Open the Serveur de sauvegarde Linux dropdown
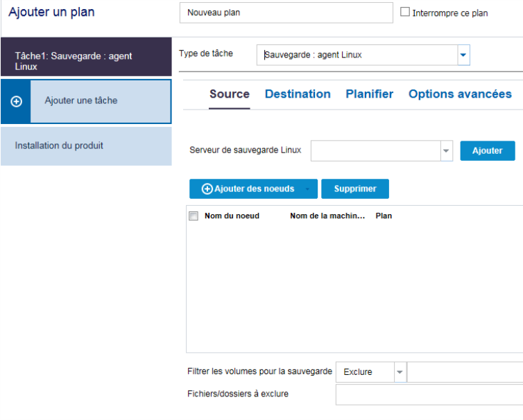This screenshot has height=420, width=523. [446, 150]
